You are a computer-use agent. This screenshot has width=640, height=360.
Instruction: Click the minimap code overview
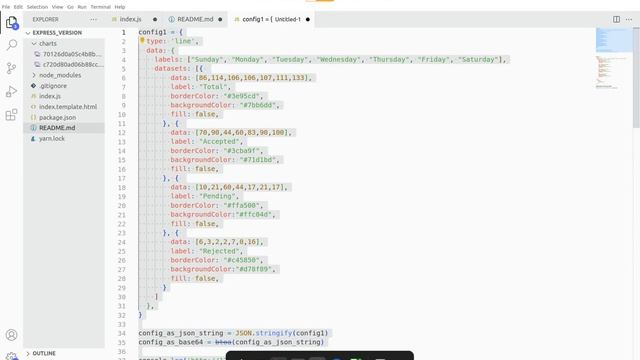coord(614,57)
